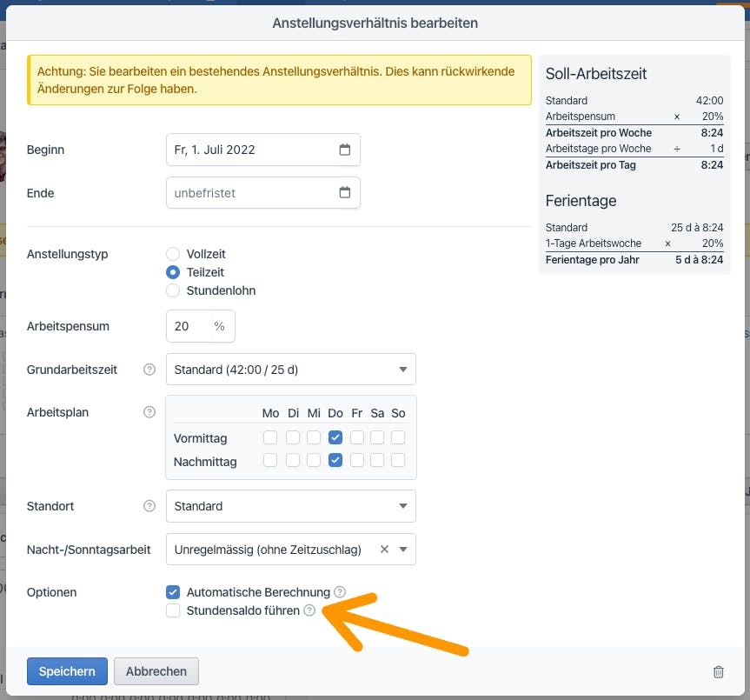Click the '1-Tage Arbeitswoche' row
Viewport: 750px width, 700px height.
coord(634,243)
